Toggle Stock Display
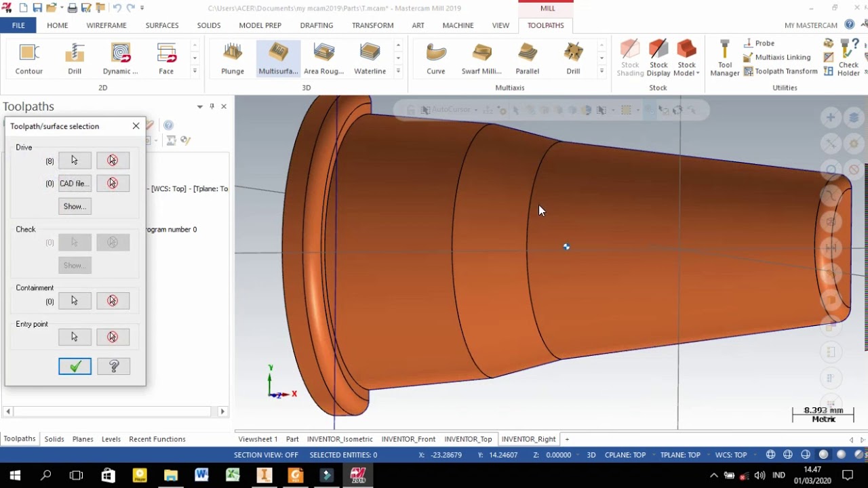 coord(658,58)
